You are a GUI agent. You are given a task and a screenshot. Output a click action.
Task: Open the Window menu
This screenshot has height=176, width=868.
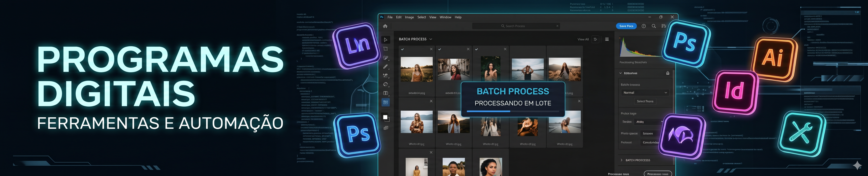tap(445, 17)
